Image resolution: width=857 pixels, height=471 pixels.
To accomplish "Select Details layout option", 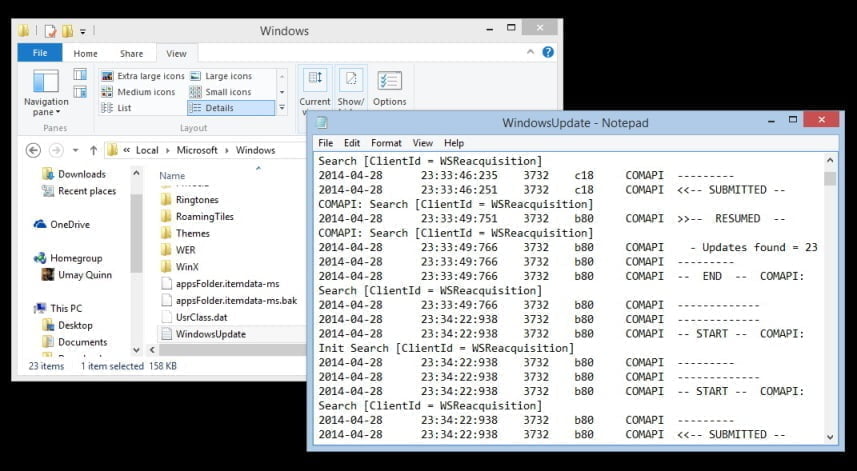I will (x=231, y=108).
